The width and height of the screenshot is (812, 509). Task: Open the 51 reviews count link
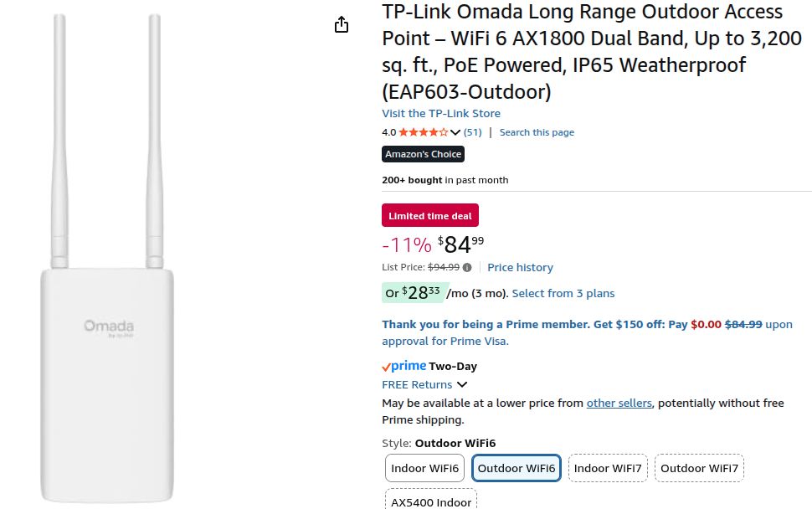[x=472, y=132]
